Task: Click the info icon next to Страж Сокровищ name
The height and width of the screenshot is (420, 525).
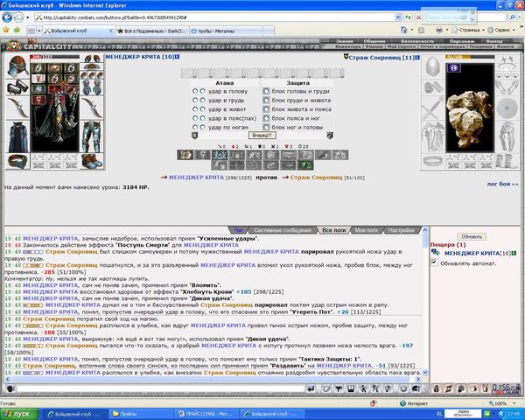Action: click(x=417, y=58)
